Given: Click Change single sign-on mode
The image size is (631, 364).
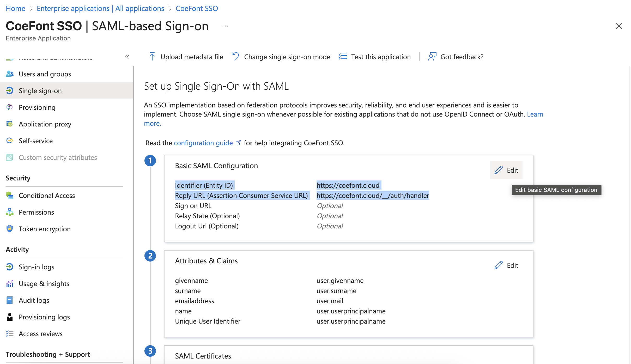Looking at the screenshot, I should tap(281, 57).
